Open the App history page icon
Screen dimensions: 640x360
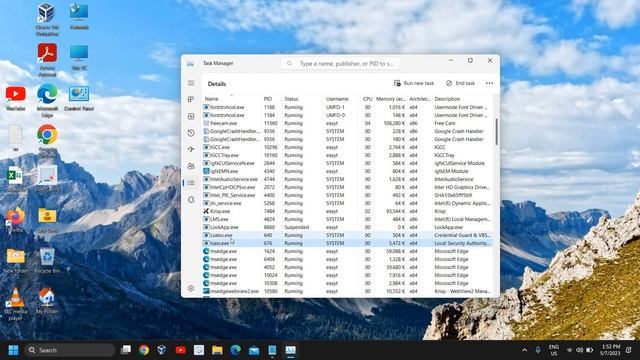click(x=191, y=133)
